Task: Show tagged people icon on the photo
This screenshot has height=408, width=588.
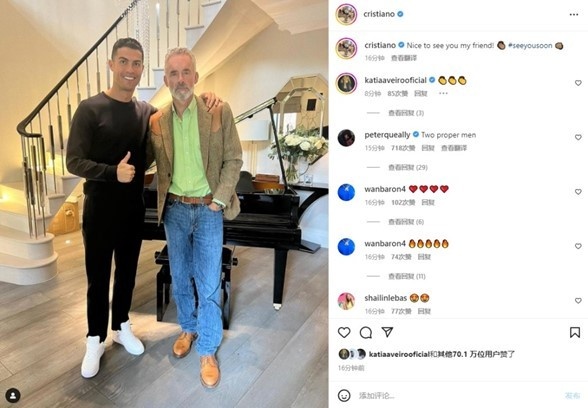Action: [x=13, y=395]
